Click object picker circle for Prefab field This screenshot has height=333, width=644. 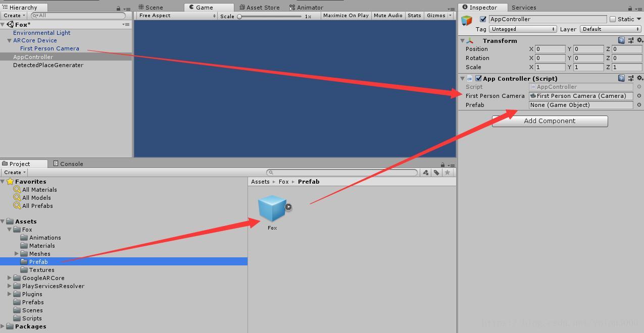(x=639, y=105)
